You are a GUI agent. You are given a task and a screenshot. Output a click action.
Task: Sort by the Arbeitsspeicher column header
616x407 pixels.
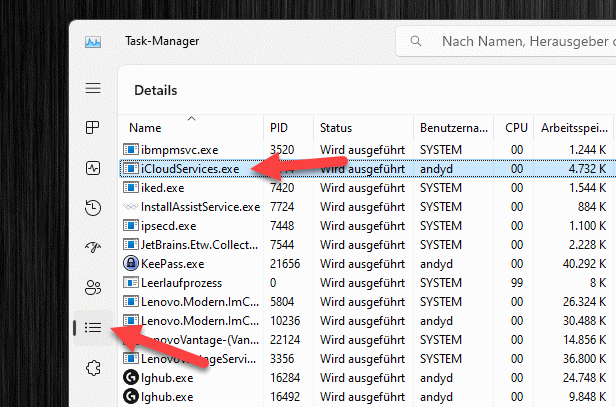[x=574, y=128]
